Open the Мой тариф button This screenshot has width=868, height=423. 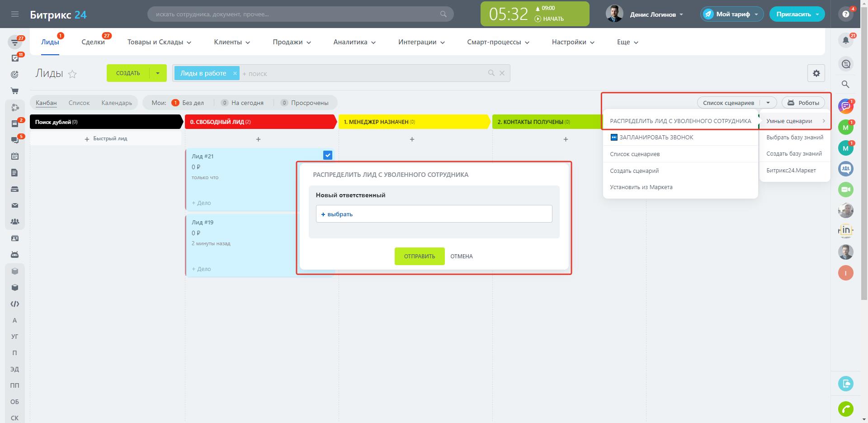[x=732, y=14]
